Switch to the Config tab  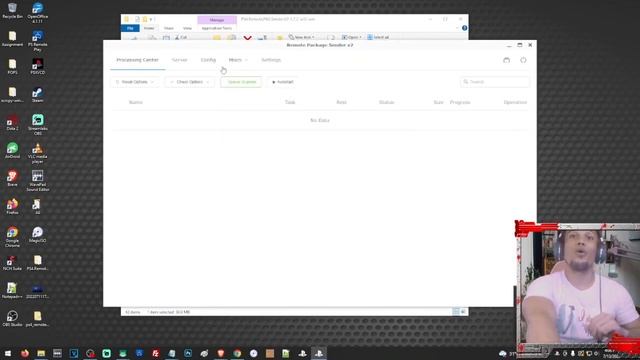click(208, 60)
